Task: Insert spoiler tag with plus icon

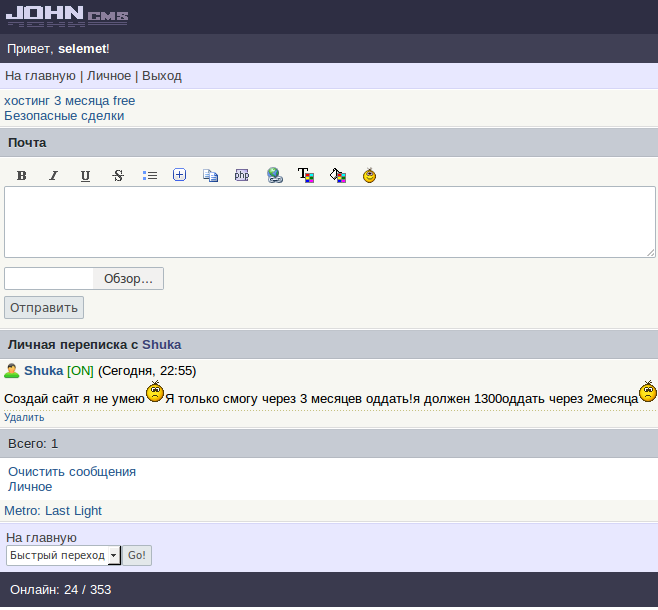Action: coord(180,175)
